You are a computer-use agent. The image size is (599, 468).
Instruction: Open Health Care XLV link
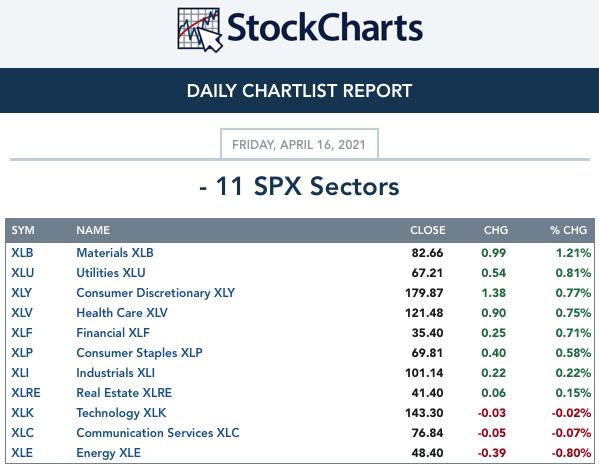click(x=122, y=313)
